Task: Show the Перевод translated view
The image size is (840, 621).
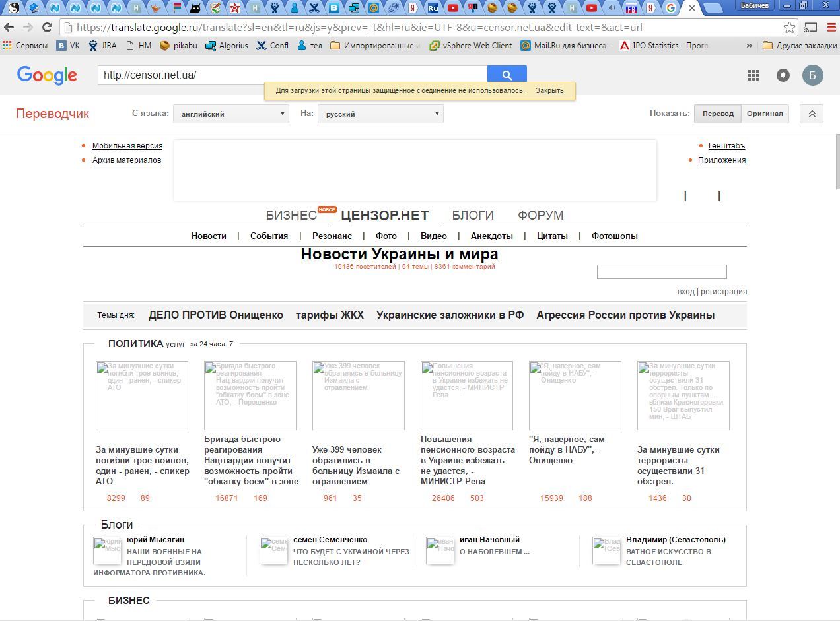Action: click(x=718, y=114)
